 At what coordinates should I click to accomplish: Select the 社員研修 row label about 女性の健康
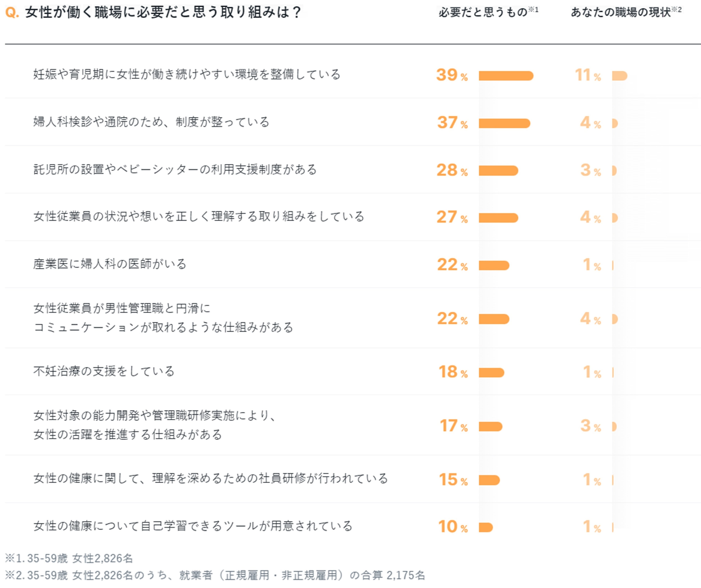[210, 479]
